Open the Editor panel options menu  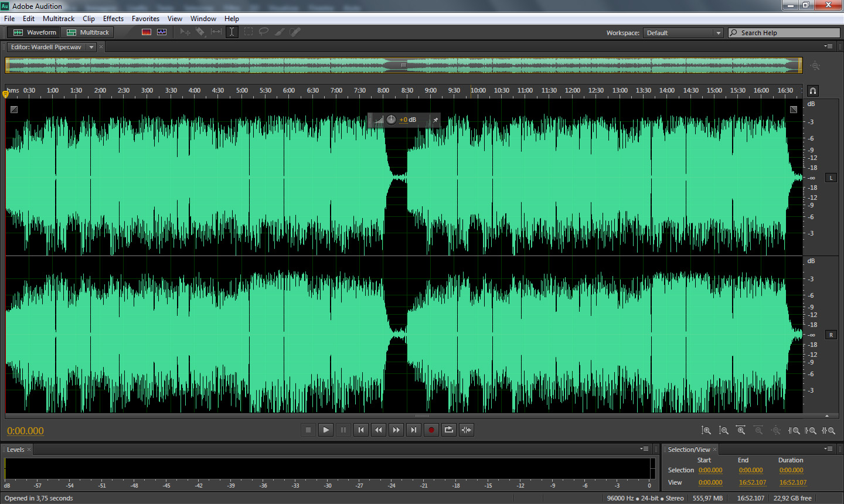(828, 46)
